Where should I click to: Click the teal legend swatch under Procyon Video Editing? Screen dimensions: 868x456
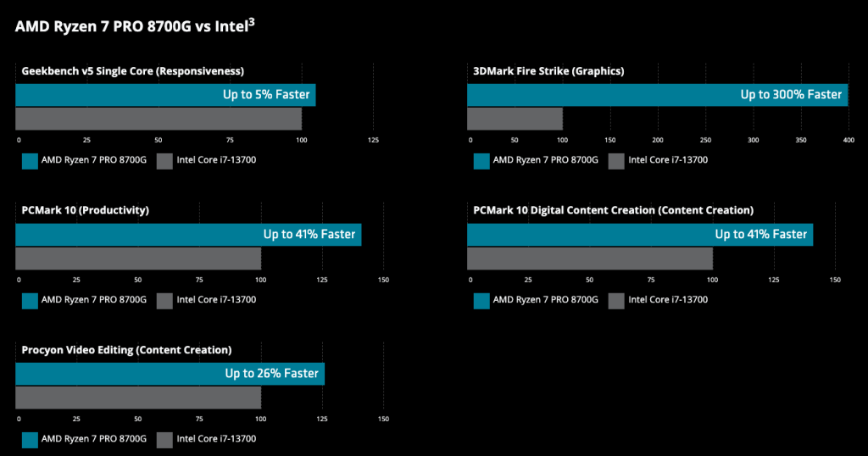[x=30, y=439]
